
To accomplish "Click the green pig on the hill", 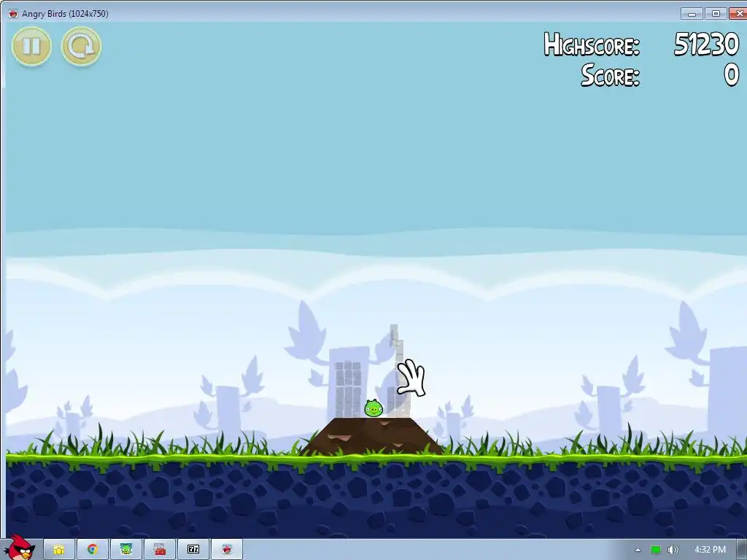I will coord(373,408).
